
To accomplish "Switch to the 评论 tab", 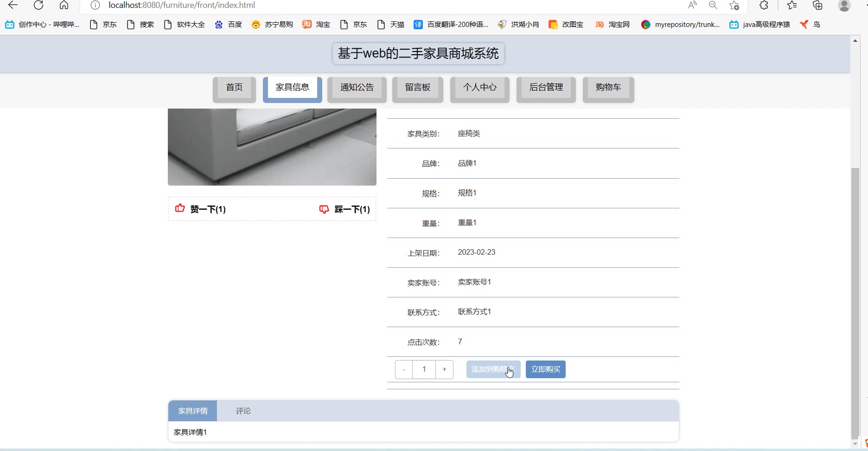I will pyautogui.click(x=243, y=411).
